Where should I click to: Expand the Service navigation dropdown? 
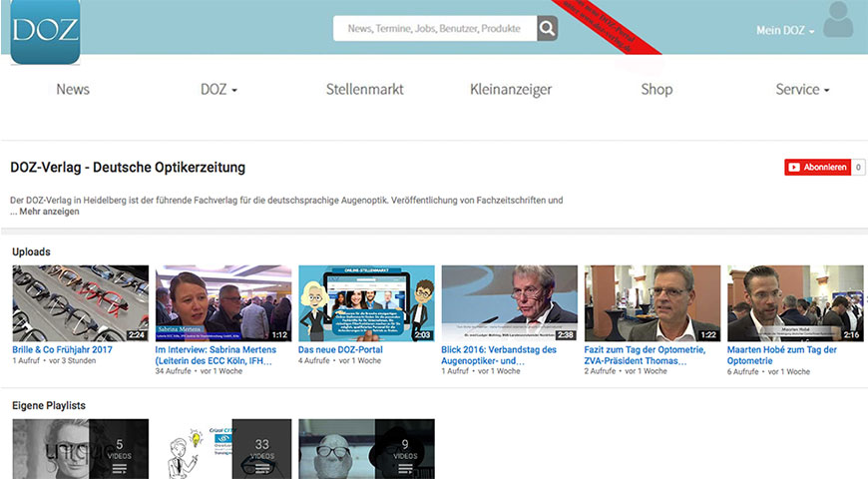pos(802,90)
